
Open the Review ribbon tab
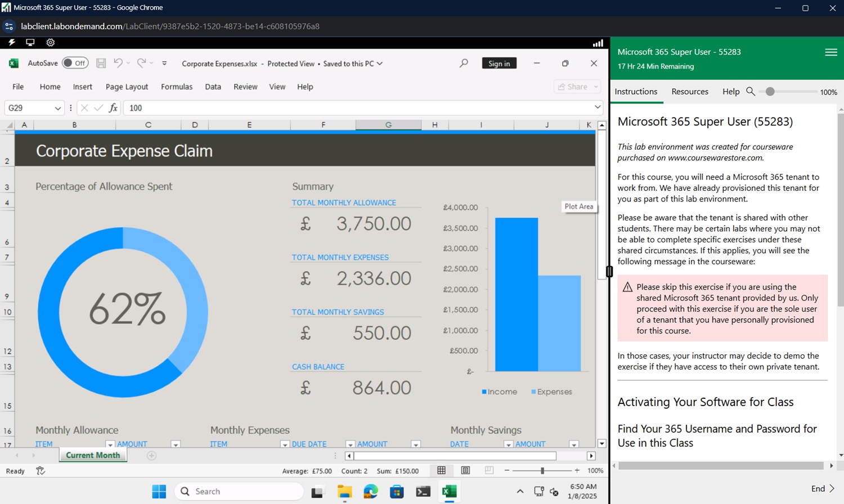pos(245,87)
